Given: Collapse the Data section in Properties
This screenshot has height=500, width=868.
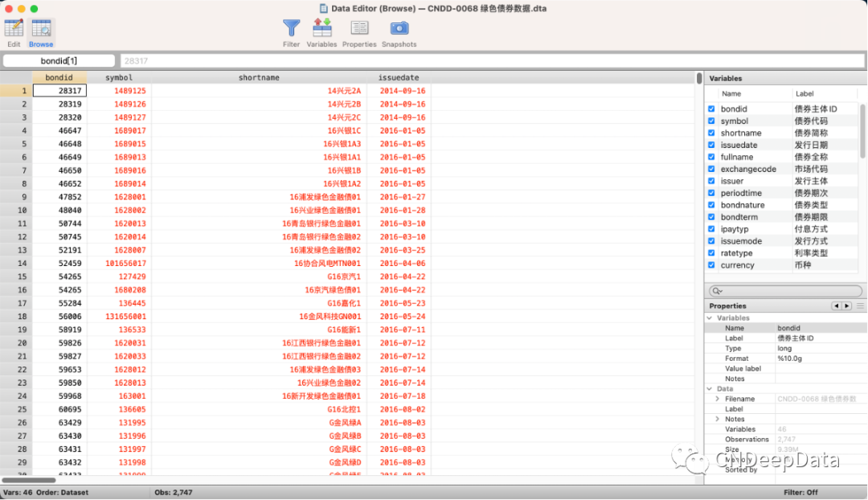Looking at the screenshot, I should point(710,389).
